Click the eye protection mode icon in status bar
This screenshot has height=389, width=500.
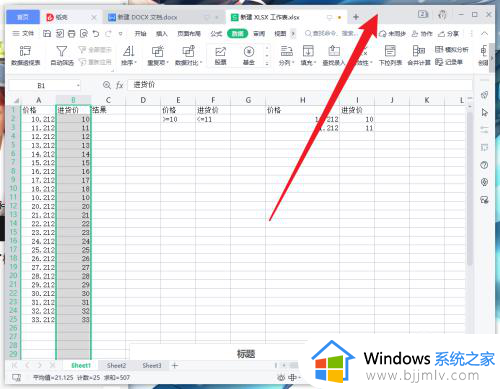tap(281, 377)
